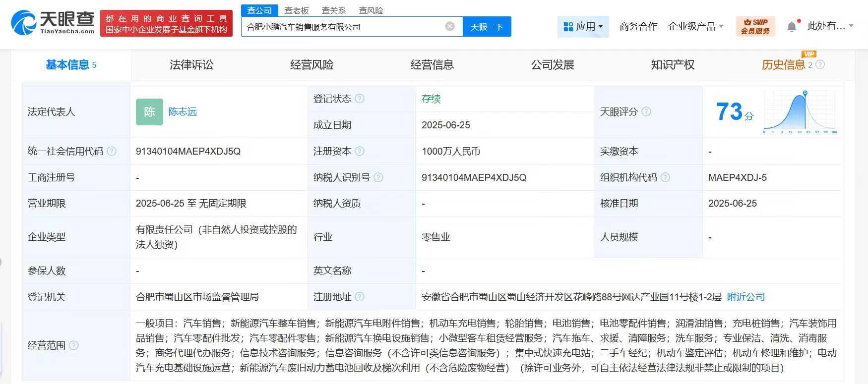Viewport: 868px width, 384px height.
Task: Click help icon next to 注册地址
Action: coord(360,297)
